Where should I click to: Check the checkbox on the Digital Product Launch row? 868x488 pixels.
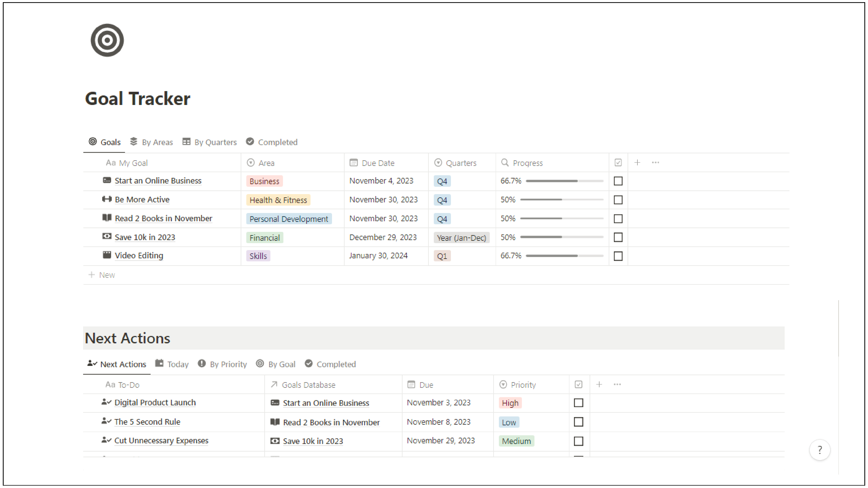[579, 403]
